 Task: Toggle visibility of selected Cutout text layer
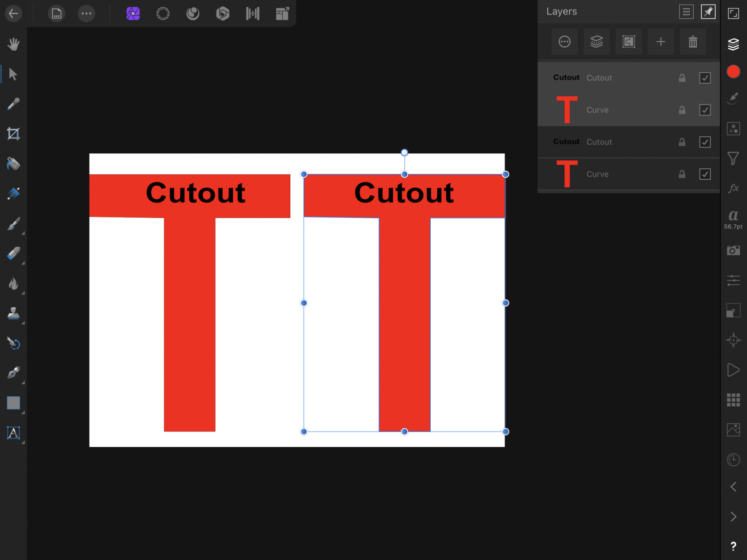tap(705, 78)
